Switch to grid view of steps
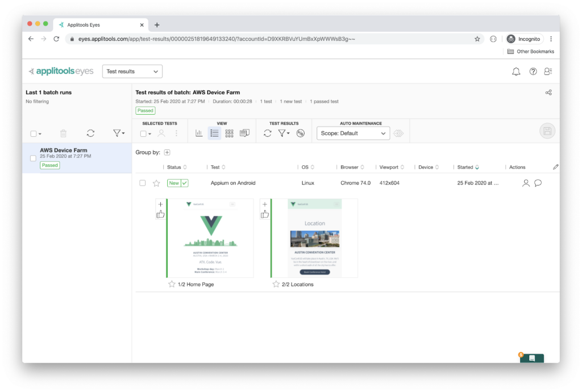 (x=229, y=134)
